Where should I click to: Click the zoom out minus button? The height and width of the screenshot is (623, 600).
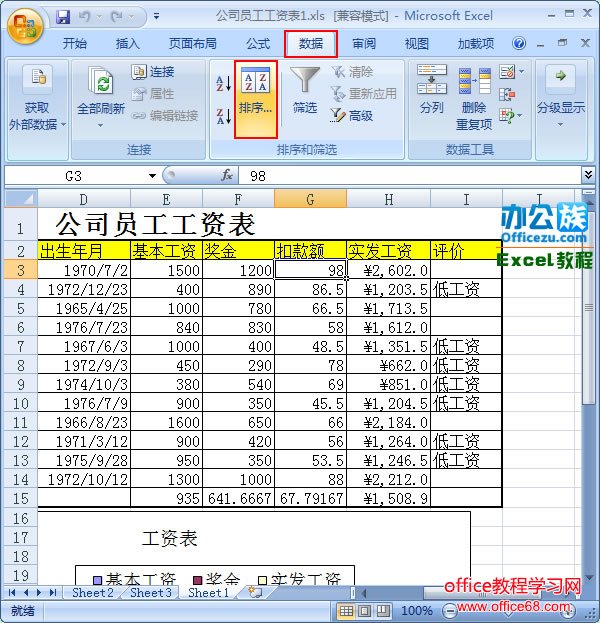click(x=449, y=610)
